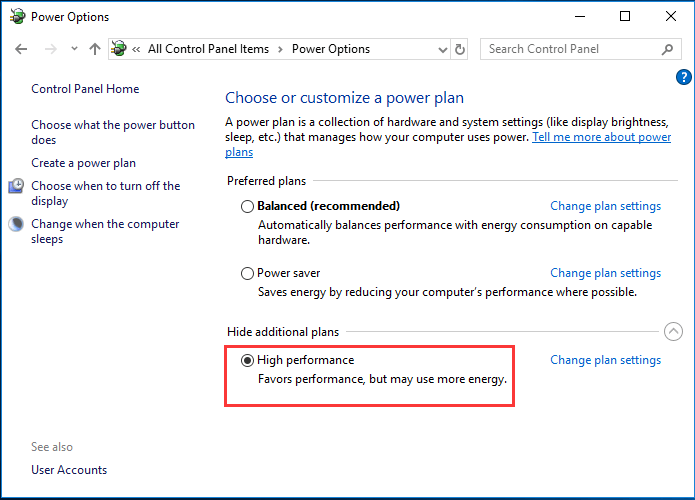Screen dimensions: 695x500
Task: Open Change plan settings for High performance
Action: tap(605, 360)
